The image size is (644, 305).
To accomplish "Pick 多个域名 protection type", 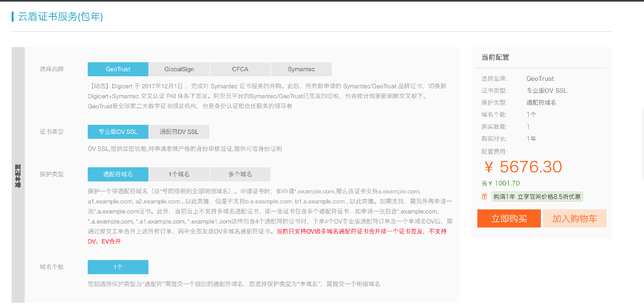I will click(240, 174).
